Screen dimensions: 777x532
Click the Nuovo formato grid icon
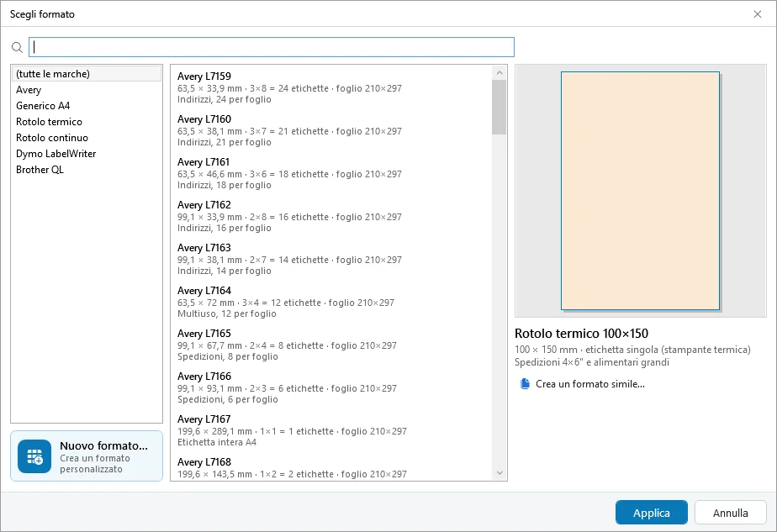coord(34,456)
